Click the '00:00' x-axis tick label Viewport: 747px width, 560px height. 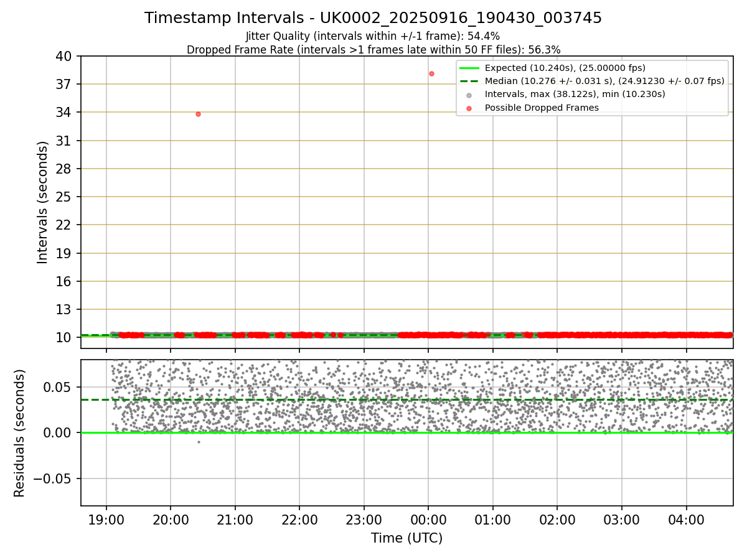coord(428,520)
